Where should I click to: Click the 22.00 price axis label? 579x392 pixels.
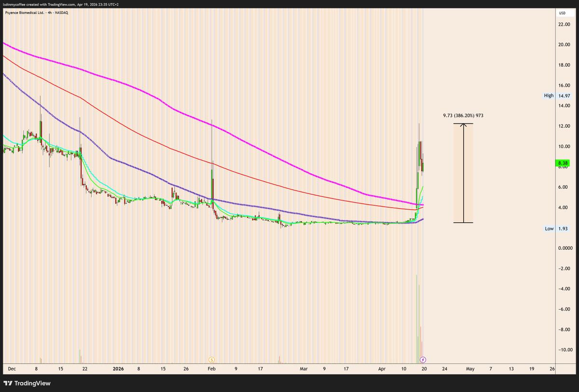coord(565,24)
